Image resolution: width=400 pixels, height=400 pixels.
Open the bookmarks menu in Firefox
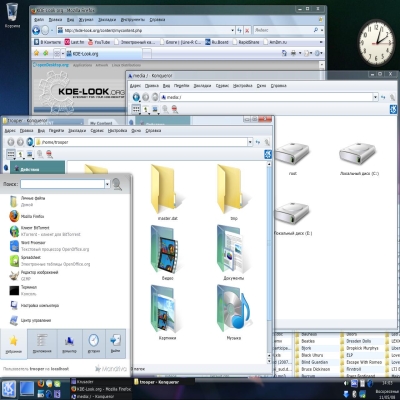(107, 20)
